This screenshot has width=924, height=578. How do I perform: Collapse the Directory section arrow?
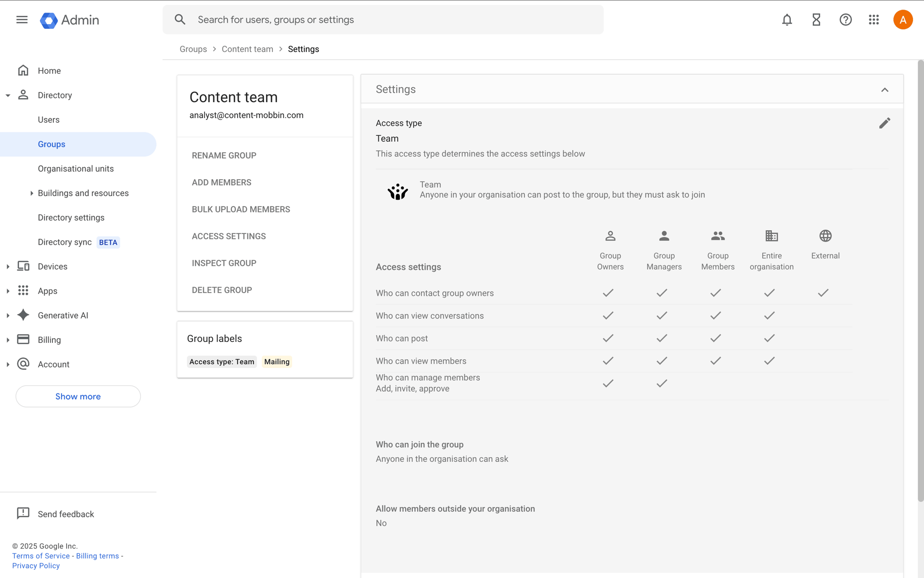point(8,95)
